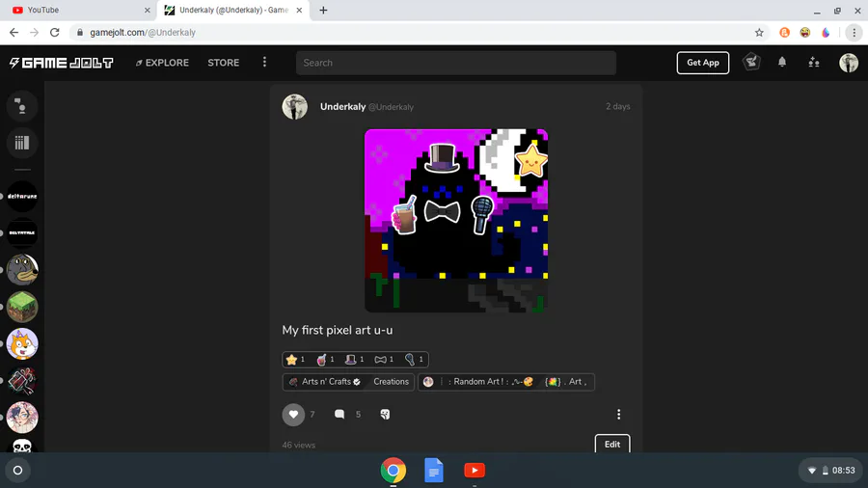Open the Creations channel tag

coord(391,382)
